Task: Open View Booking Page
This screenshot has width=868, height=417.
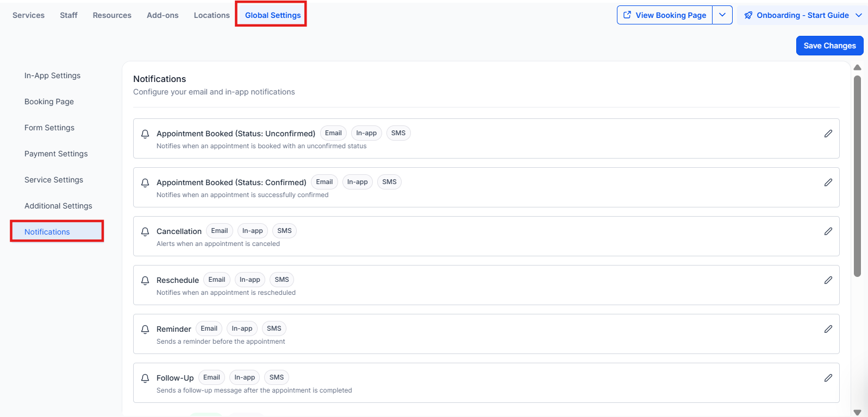Action: (665, 15)
